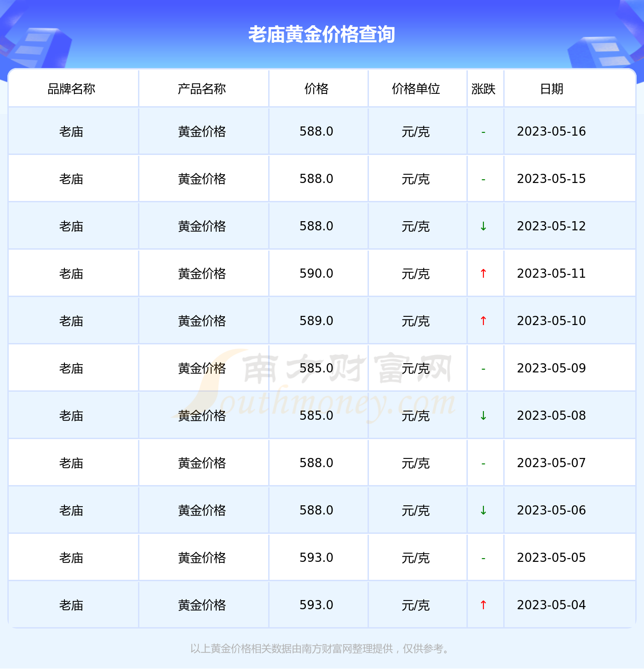The image size is (644, 669).
Task: Click the dash indicator for 2023-05-16
Action: point(483,132)
